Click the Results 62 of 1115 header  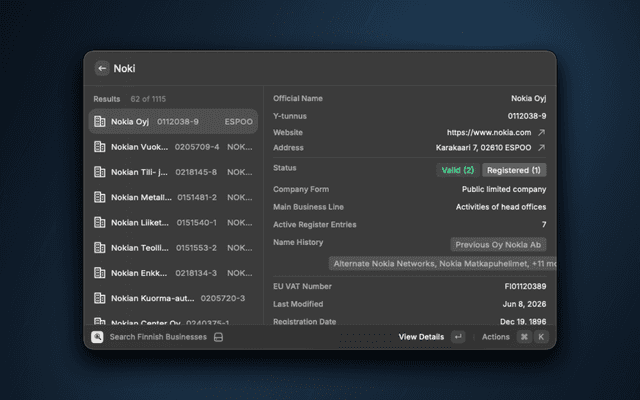(x=129, y=99)
